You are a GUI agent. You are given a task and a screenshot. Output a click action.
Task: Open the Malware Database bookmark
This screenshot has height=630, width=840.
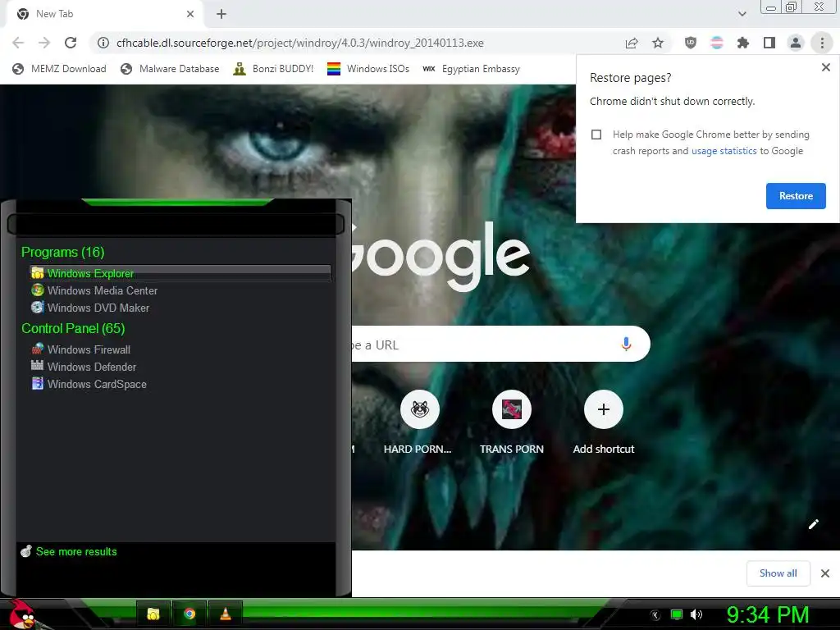[x=171, y=69]
